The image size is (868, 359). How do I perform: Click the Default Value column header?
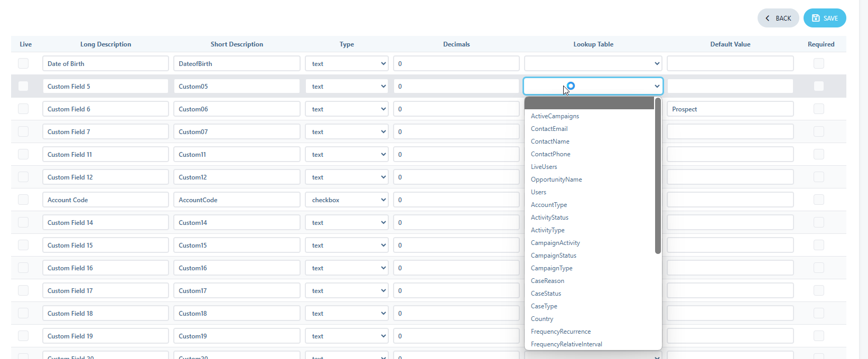(x=730, y=44)
